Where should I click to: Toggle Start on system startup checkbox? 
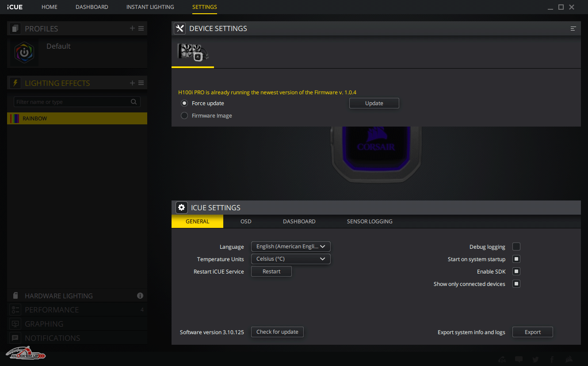pyautogui.click(x=516, y=259)
